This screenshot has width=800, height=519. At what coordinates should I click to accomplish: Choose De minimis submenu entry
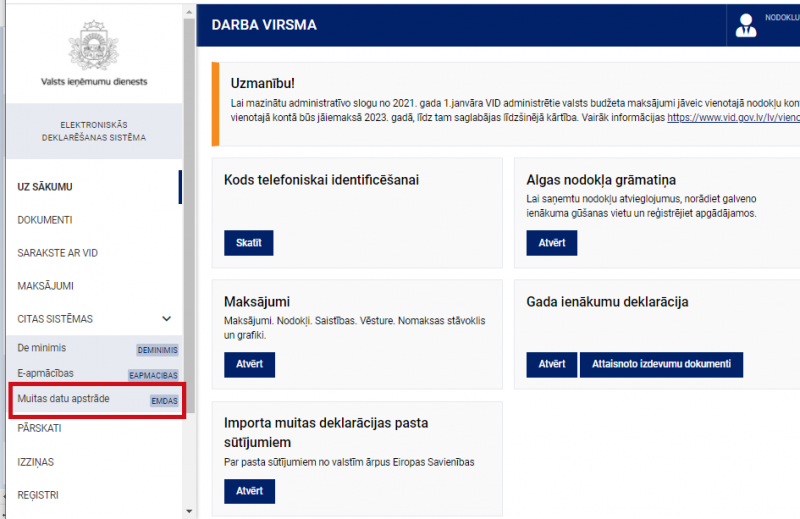[x=42, y=348]
